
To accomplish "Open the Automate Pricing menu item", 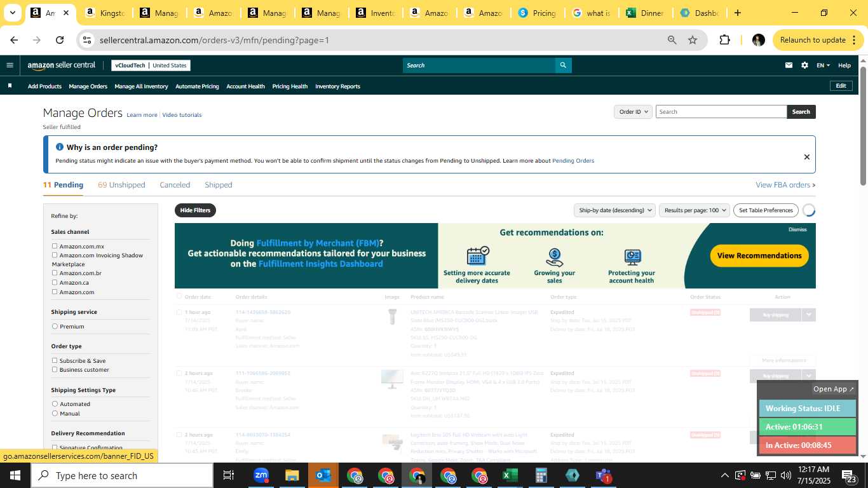I will click(x=197, y=86).
